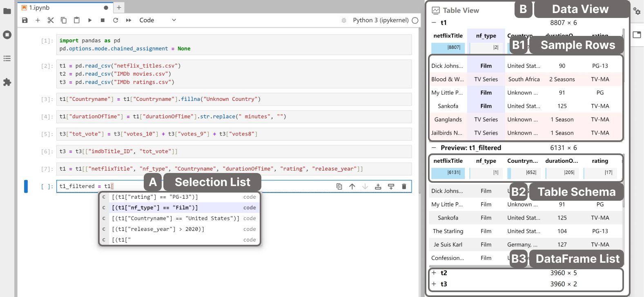This screenshot has height=297, width=644.
Task: Open the extension manager puzzle icon
Action: pyautogui.click(x=7, y=82)
